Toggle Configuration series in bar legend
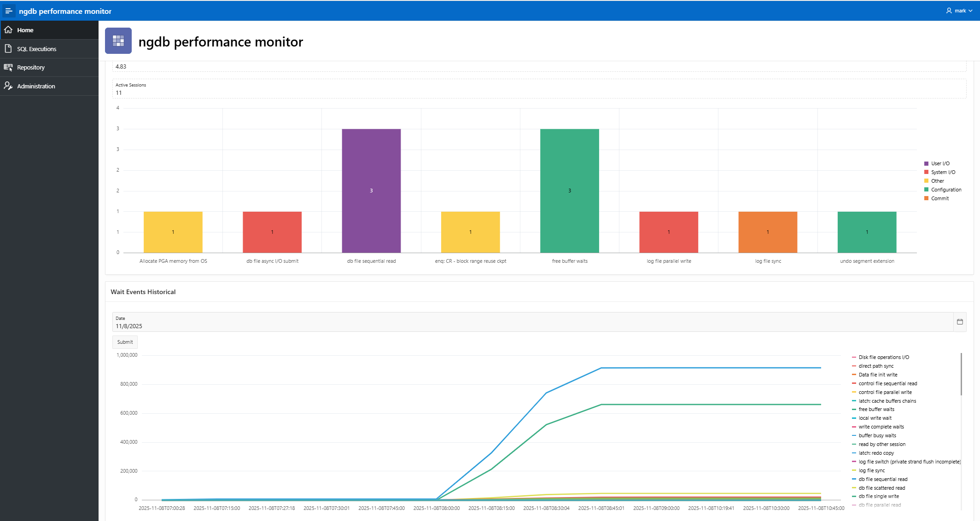This screenshot has width=980, height=521. pos(946,190)
